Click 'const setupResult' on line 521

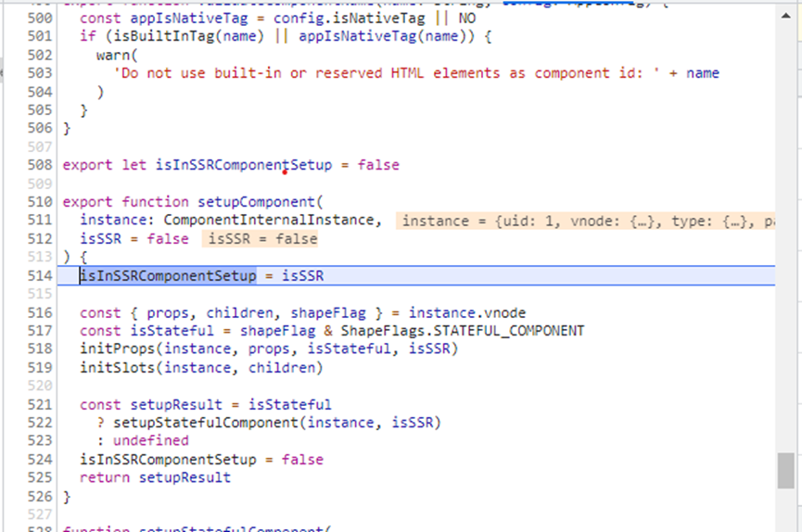[150, 405]
